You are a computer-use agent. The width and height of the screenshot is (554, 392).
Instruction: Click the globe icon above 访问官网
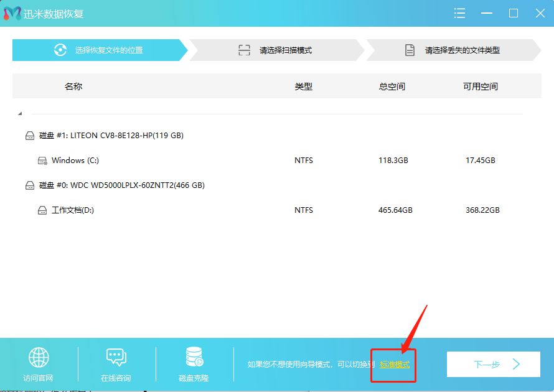[39, 357]
